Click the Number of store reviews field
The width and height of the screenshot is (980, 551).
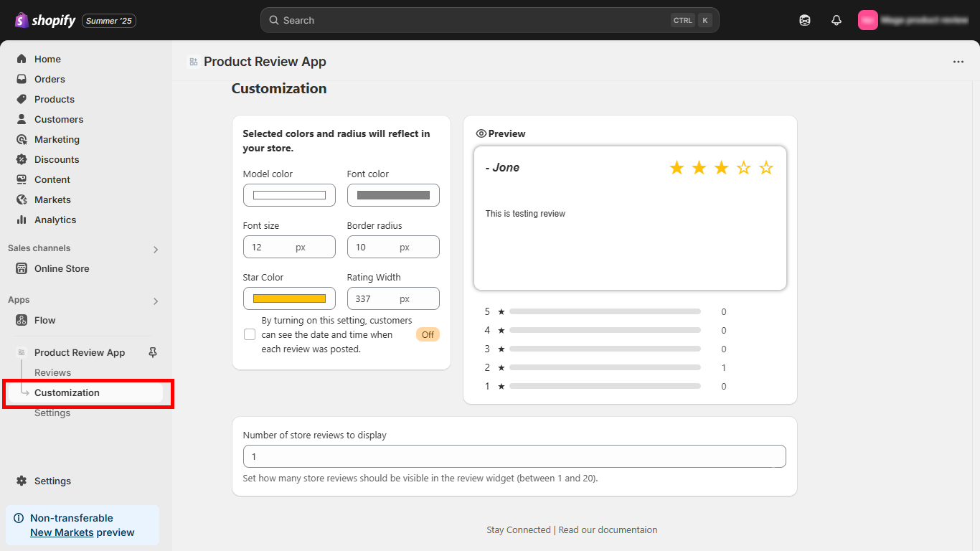coord(514,456)
